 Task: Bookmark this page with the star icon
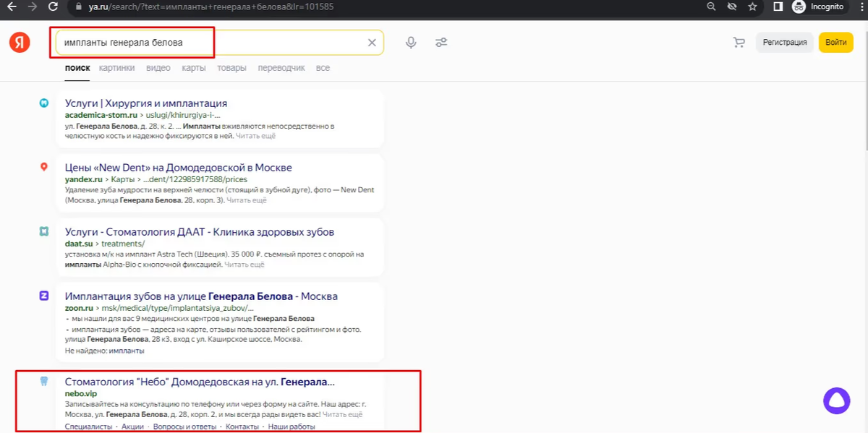click(x=752, y=7)
